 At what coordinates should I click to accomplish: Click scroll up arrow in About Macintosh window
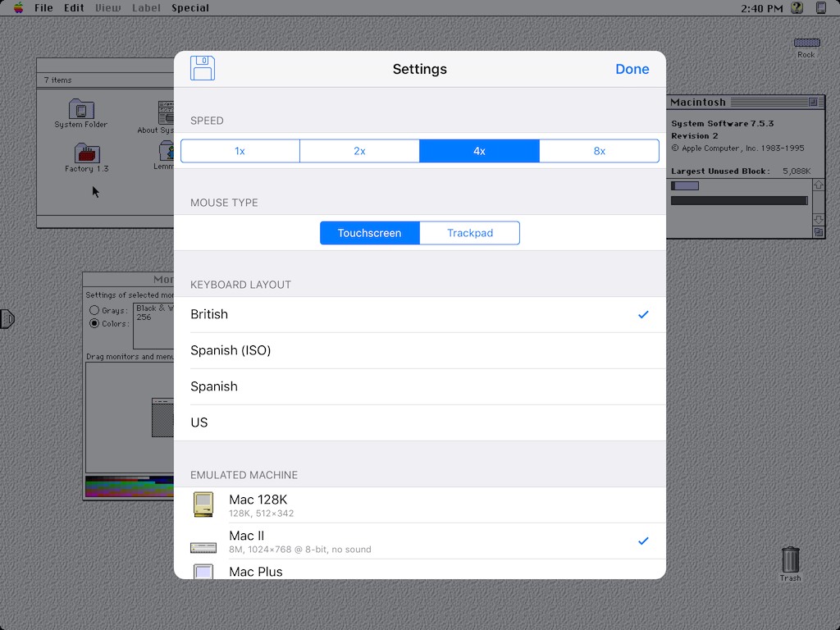pyautogui.click(x=818, y=185)
